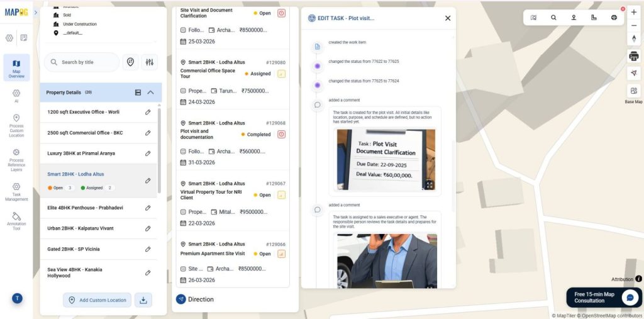Screen dimensions: 644x319
Task: Click the priority icon on 'Premium Apartment Site Visit'
Action: tap(281, 254)
